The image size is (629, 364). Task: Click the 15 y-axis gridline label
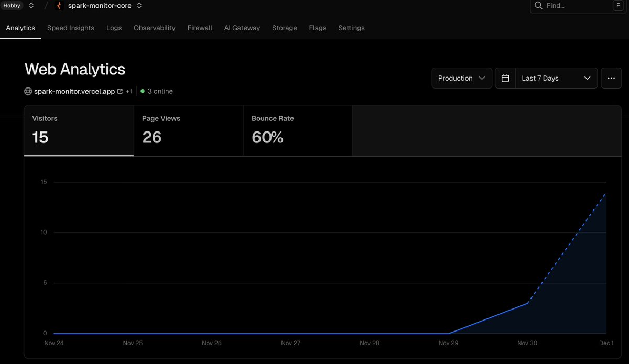click(x=44, y=182)
